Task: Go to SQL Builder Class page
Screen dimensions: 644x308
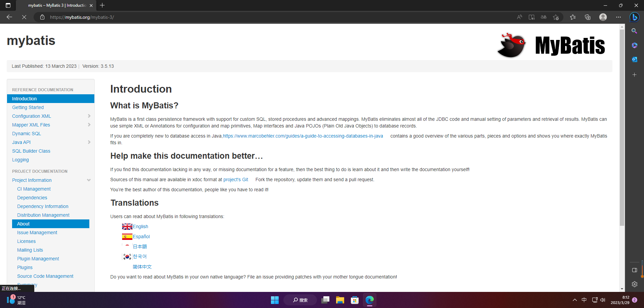Action: (31, 151)
